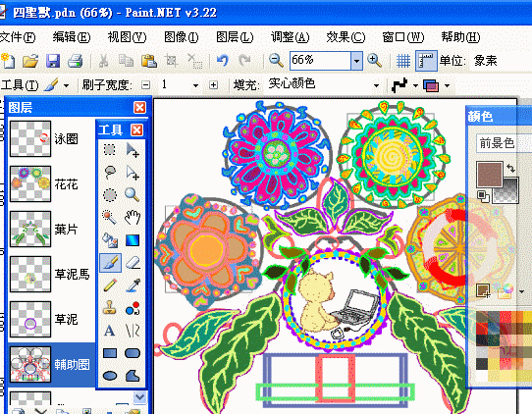This screenshot has width=532, height=414.
Task: Select the Freeform Shape tool
Action: [133, 376]
